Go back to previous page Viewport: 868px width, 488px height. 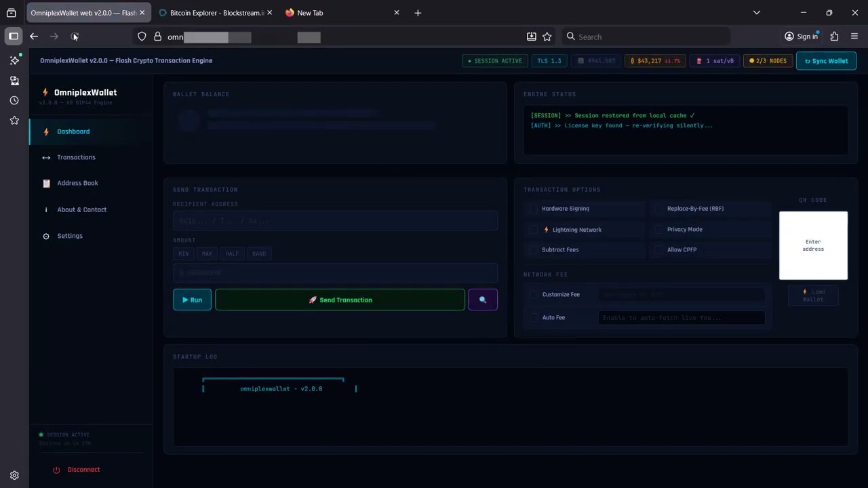[34, 37]
